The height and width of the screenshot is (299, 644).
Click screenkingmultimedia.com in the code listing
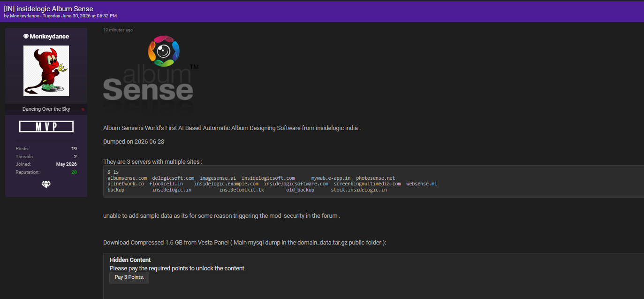(368, 184)
